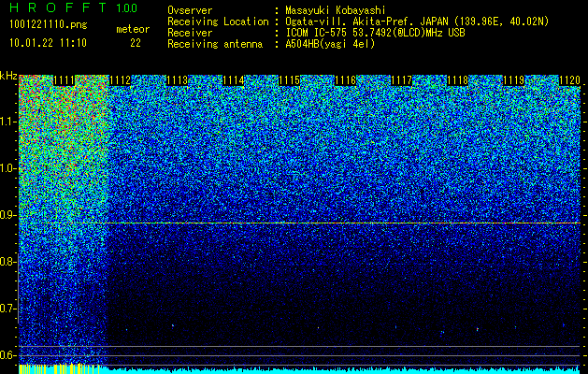Screen dimensions: 588x374
Task: Click the 1118 time marker
Action: point(457,80)
